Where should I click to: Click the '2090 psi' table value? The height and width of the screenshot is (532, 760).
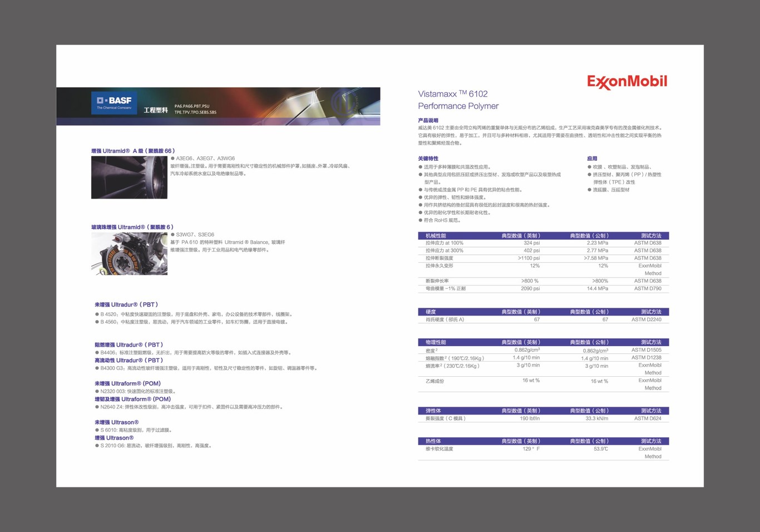pos(530,289)
